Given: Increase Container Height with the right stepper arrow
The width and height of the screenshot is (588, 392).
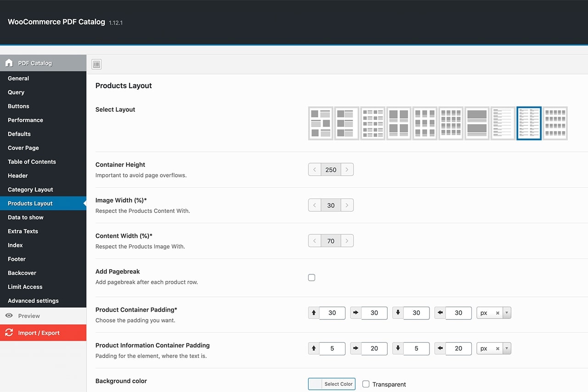Looking at the screenshot, I should pos(347,169).
